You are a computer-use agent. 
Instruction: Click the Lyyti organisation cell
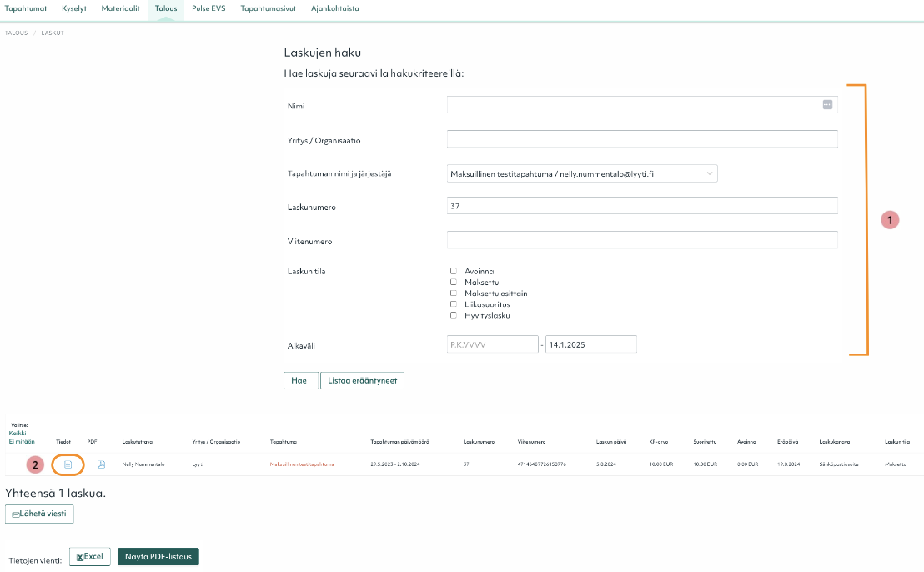(198, 464)
